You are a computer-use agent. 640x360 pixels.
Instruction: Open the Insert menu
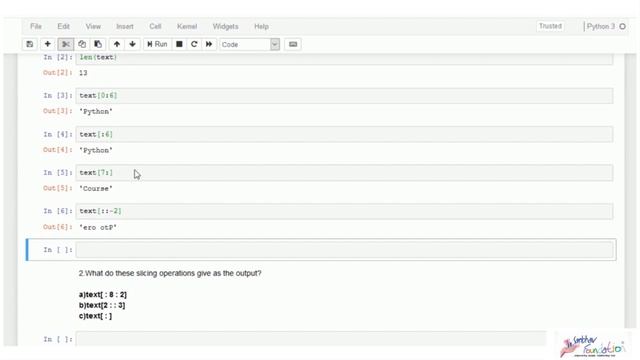pos(125,27)
